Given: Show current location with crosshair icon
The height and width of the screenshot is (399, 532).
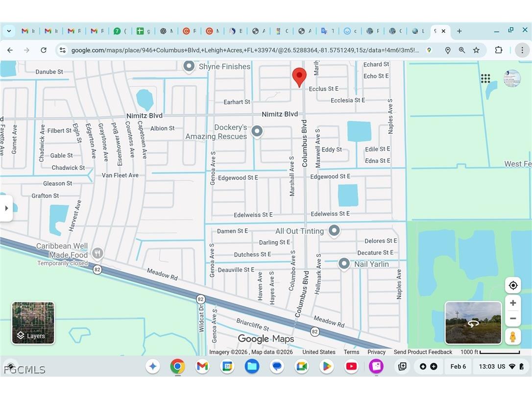Looking at the screenshot, I should (513, 285).
